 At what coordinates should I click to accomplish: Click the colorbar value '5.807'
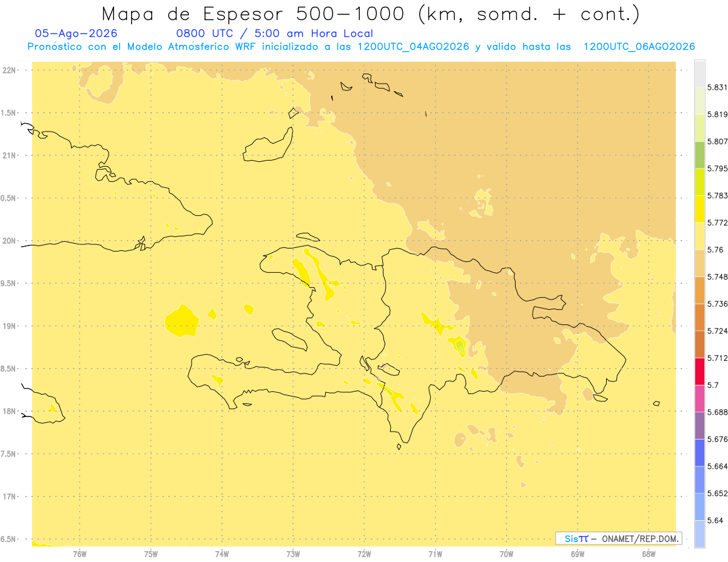718,142
